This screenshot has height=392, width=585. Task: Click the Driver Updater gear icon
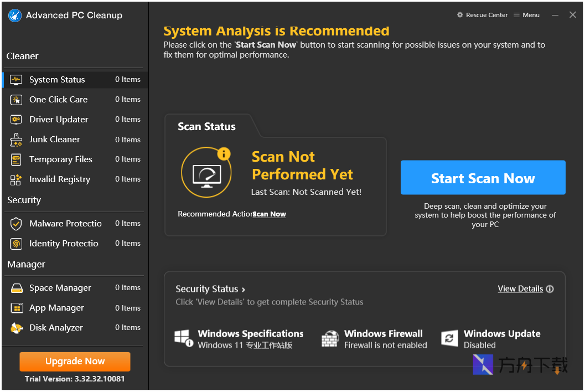(x=16, y=120)
